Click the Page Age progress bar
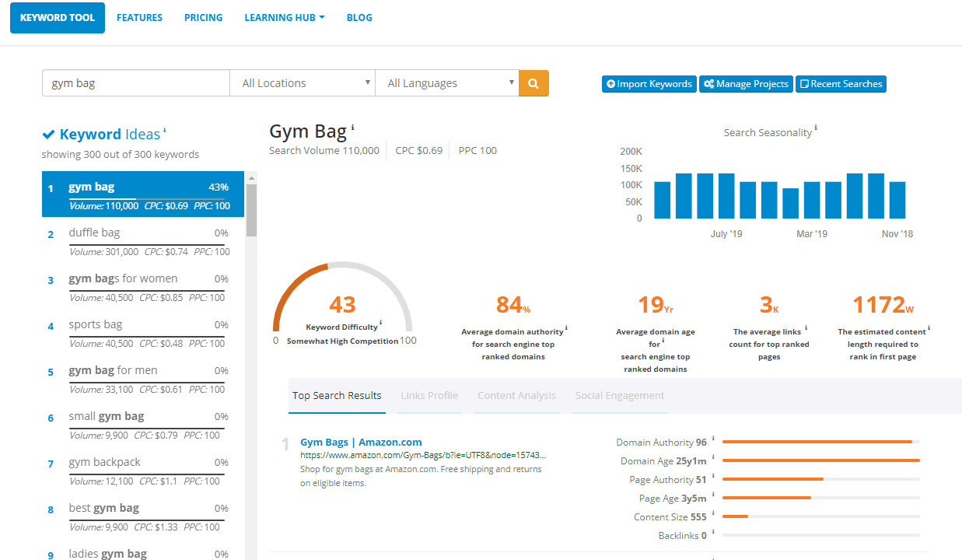 click(x=821, y=498)
